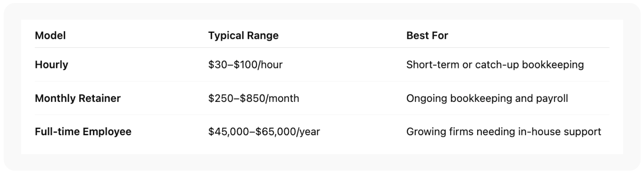Image resolution: width=644 pixels, height=174 pixels.
Task: Click the "Typical Range" column header
Action: tap(243, 35)
